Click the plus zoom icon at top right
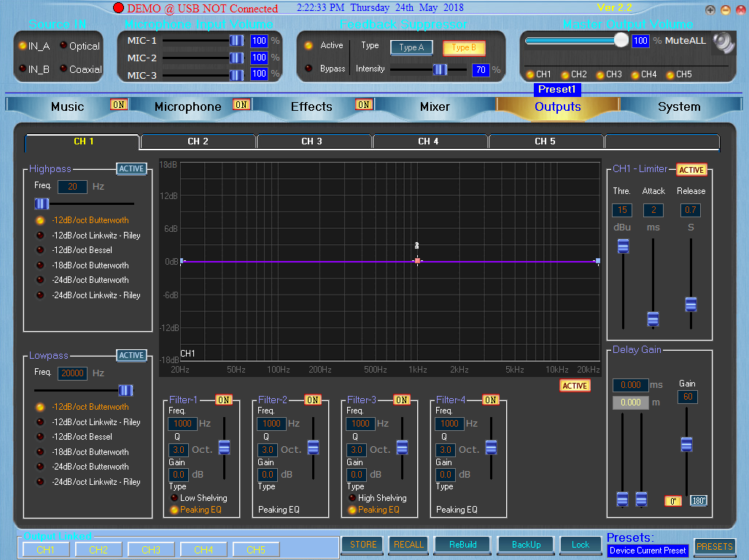Viewport: 749px width, 560px height. click(x=710, y=10)
